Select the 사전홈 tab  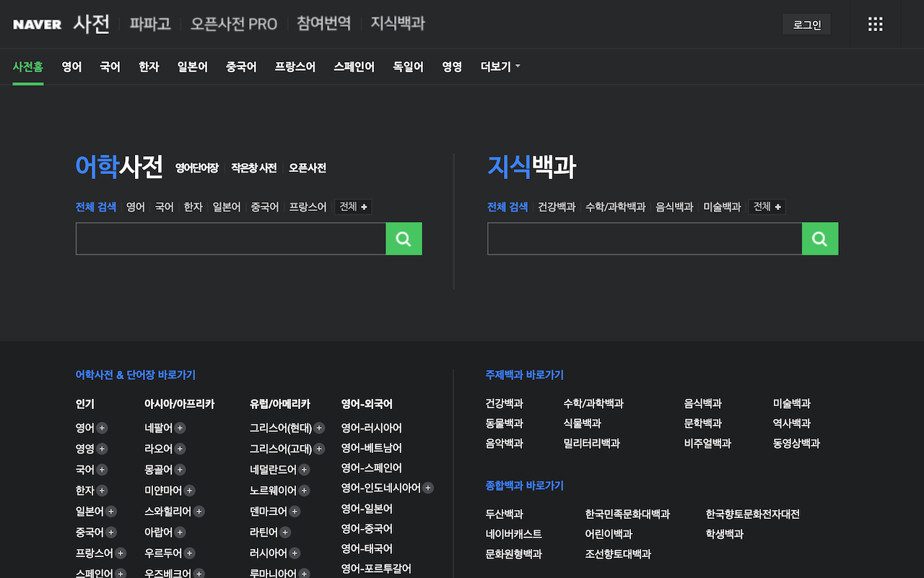click(28, 66)
